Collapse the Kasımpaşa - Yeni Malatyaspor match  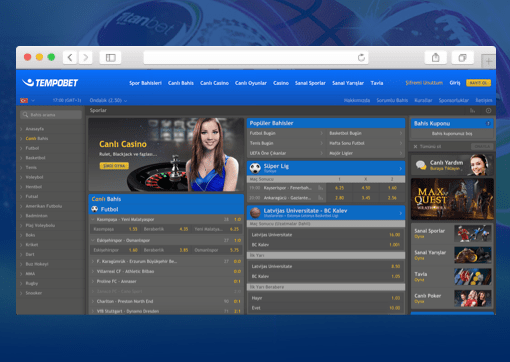pyautogui.click(x=93, y=219)
